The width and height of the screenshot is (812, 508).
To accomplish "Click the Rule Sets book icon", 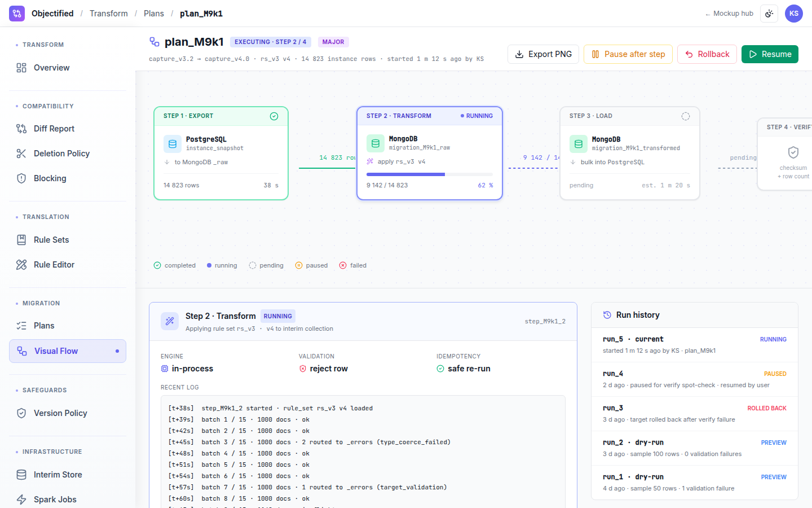I will click(x=21, y=240).
